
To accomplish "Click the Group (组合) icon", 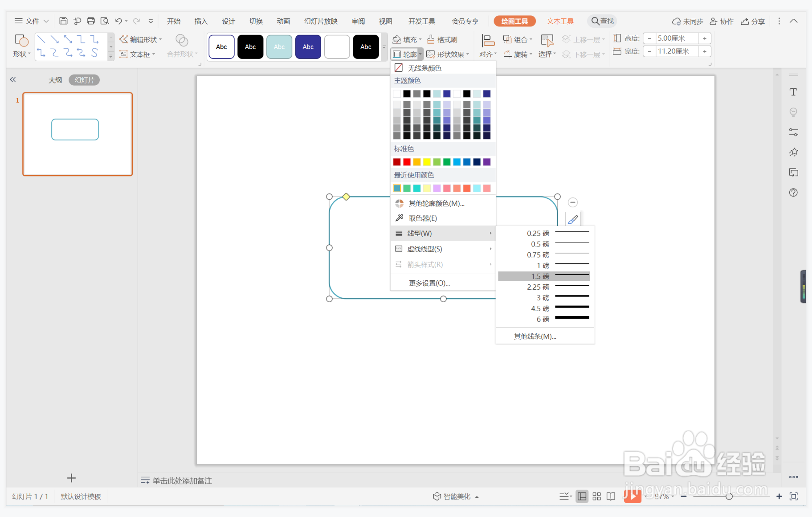I will [x=507, y=39].
